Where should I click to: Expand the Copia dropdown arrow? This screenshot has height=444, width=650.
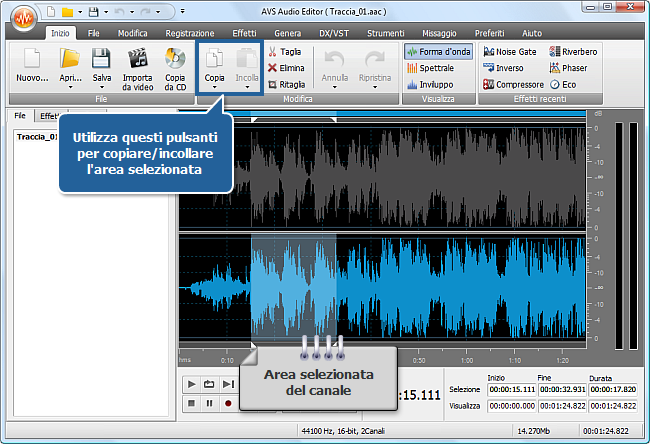[214, 87]
